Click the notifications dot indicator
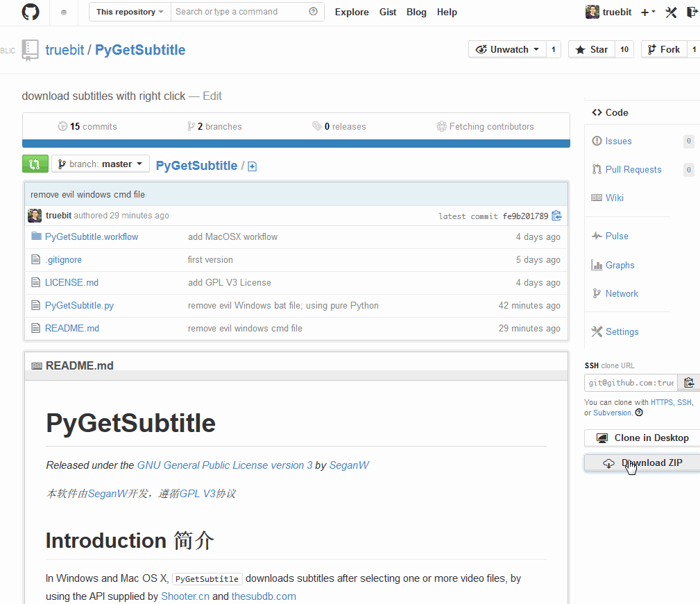This screenshot has width=700, height=604. 64,12
